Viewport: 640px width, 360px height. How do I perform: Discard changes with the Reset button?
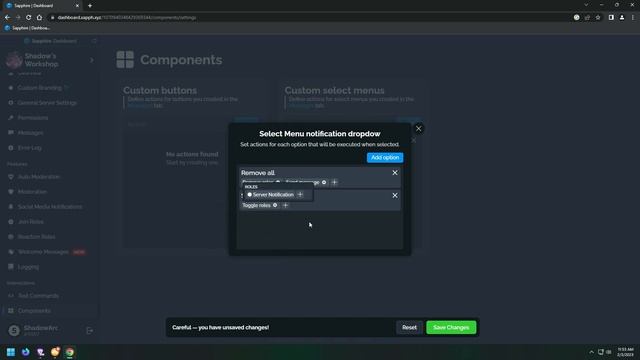pos(409,327)
